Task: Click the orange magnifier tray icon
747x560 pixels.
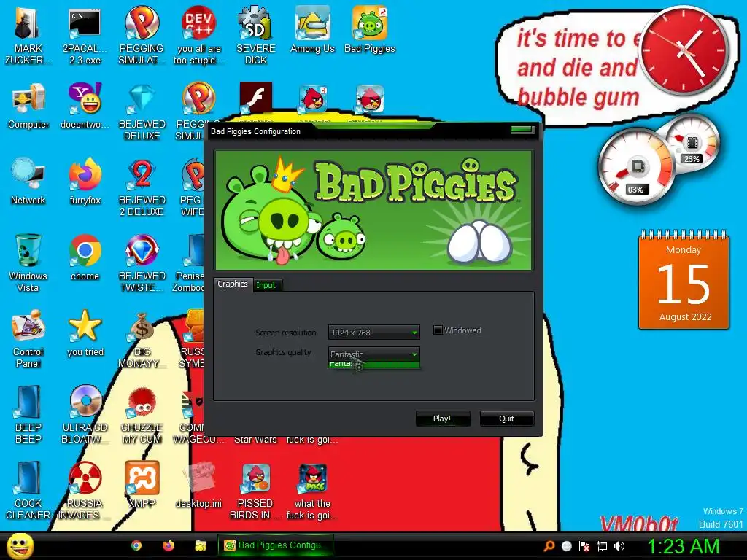Action: click(x=549, y=545)
